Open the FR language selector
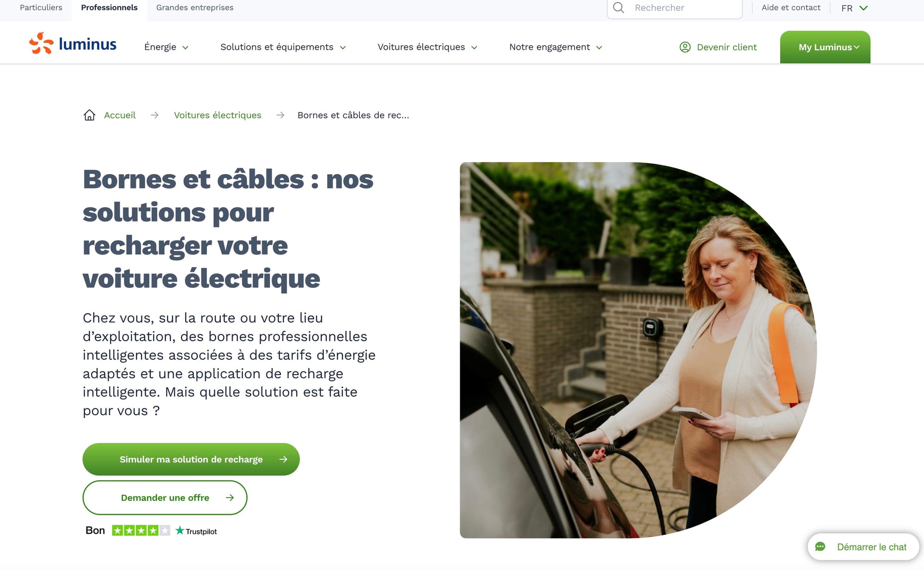The image size is (924, 570). (855, 8)
